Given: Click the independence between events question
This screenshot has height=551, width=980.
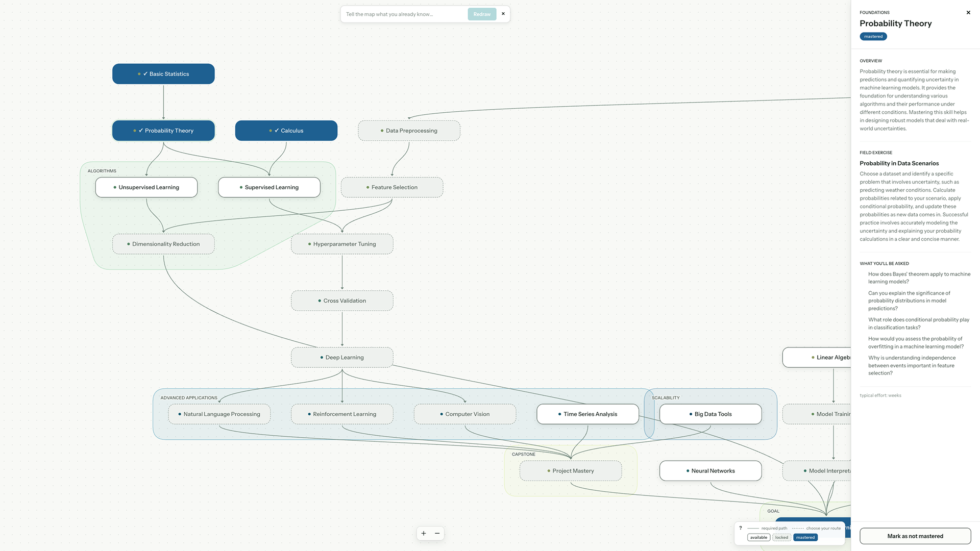Looking at the screenshot, I should (x=912, y=365).
